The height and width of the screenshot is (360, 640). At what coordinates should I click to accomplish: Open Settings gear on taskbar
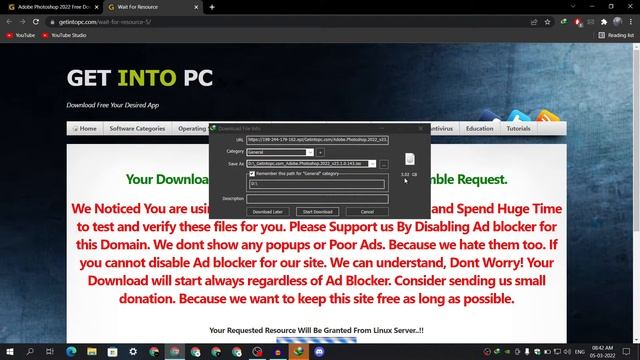click(x=133, y=352)
